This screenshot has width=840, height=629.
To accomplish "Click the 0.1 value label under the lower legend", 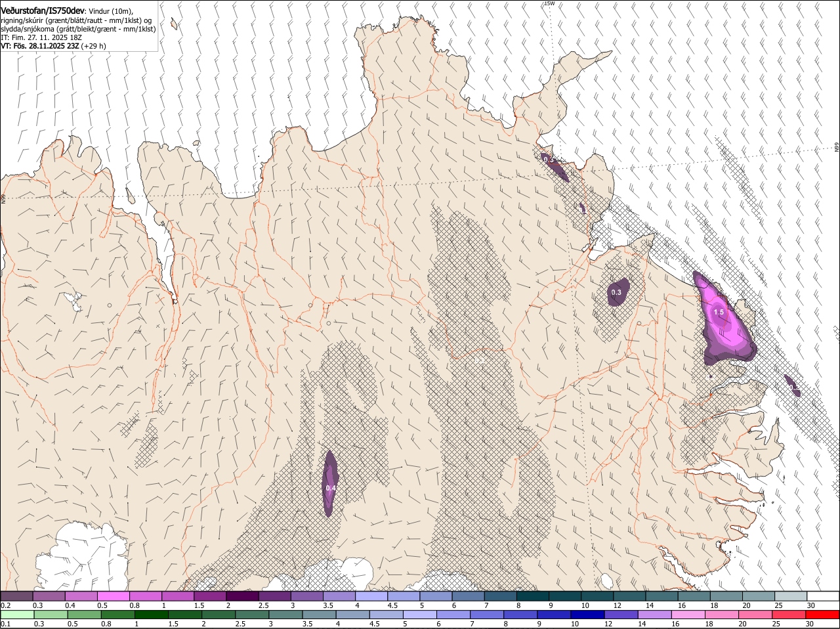I will 5,624.
